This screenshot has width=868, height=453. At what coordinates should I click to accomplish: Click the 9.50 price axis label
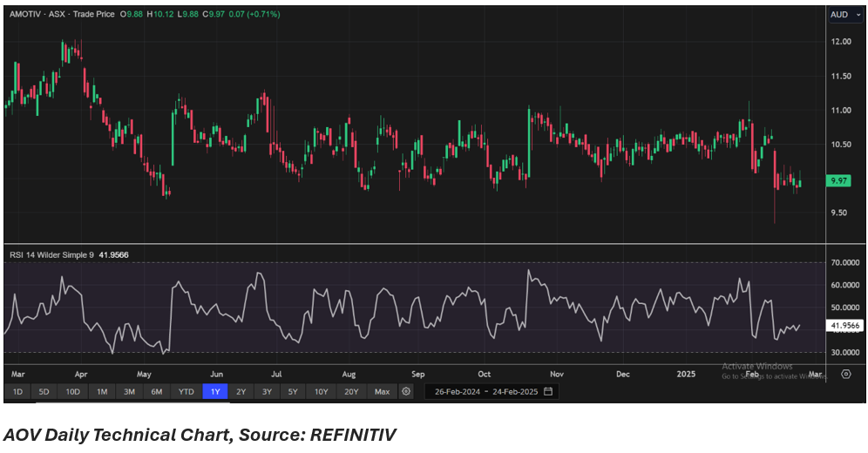tap(838, 213)
